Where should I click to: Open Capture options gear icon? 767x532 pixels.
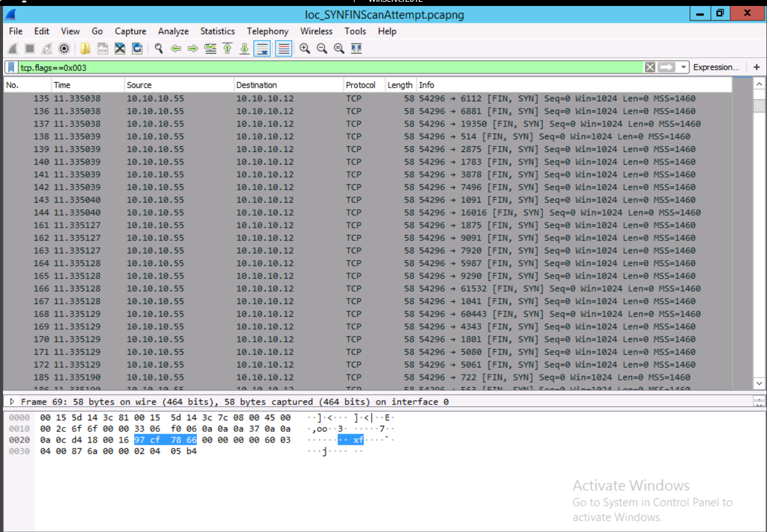pos(64,49)
